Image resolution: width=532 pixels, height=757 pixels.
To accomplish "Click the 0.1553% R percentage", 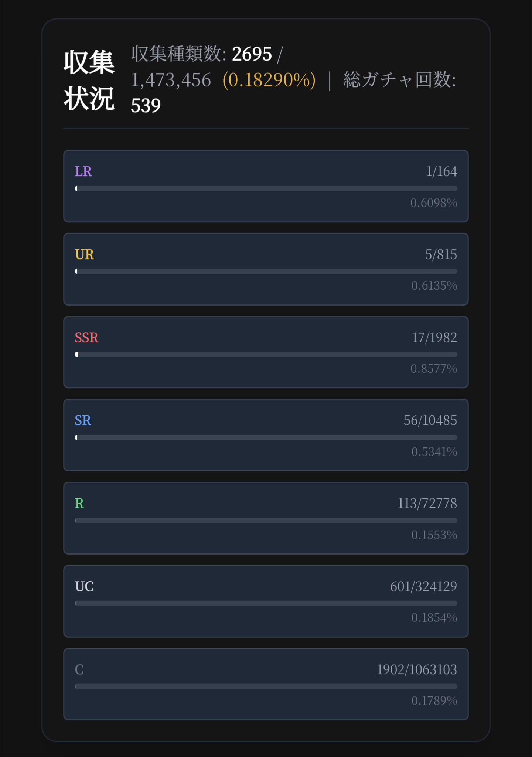I will pos(434,535).
